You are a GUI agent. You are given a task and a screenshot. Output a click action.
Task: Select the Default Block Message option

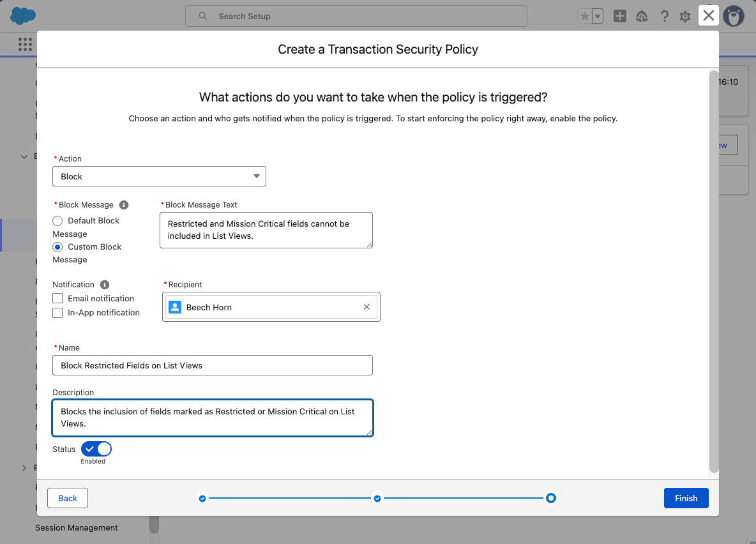[57, 220]
